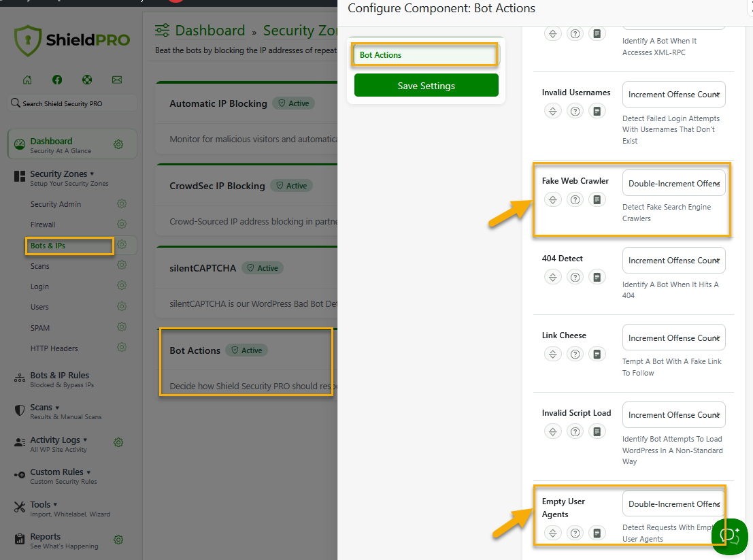Click the circular widget icon at bottom right

(729, 536)
